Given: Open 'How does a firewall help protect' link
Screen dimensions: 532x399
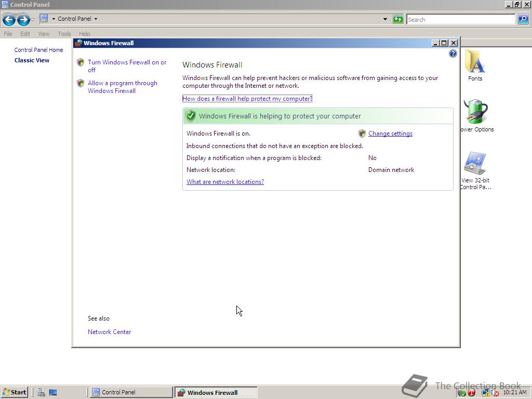Looking at the screenshot, I should tap(247, 99).
